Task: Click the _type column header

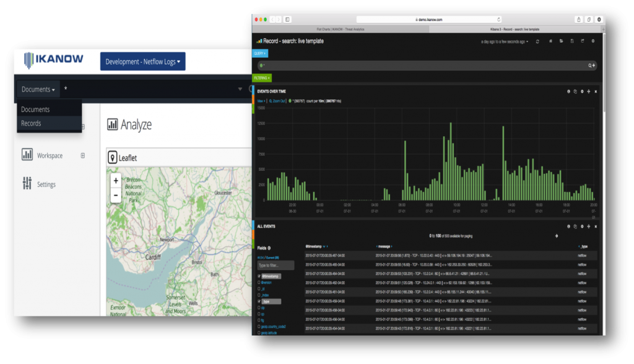Action: pos(583,246)
